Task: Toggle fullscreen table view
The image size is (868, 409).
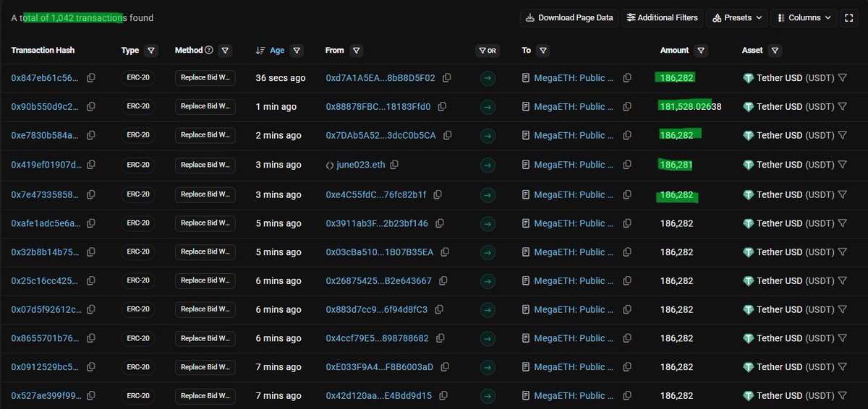Action: pyautogui.click(x=849, y=17)
